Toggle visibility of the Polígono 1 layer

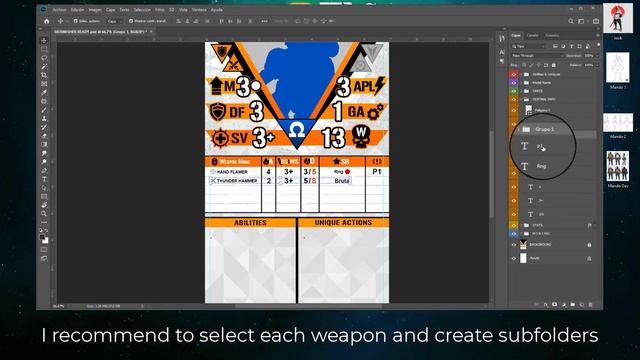(514, 110)
